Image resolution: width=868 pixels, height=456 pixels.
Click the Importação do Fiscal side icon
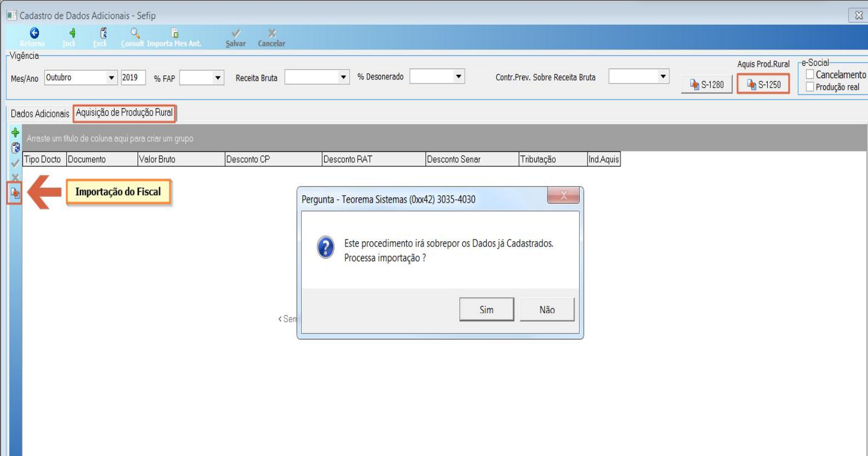coord(15,193)
